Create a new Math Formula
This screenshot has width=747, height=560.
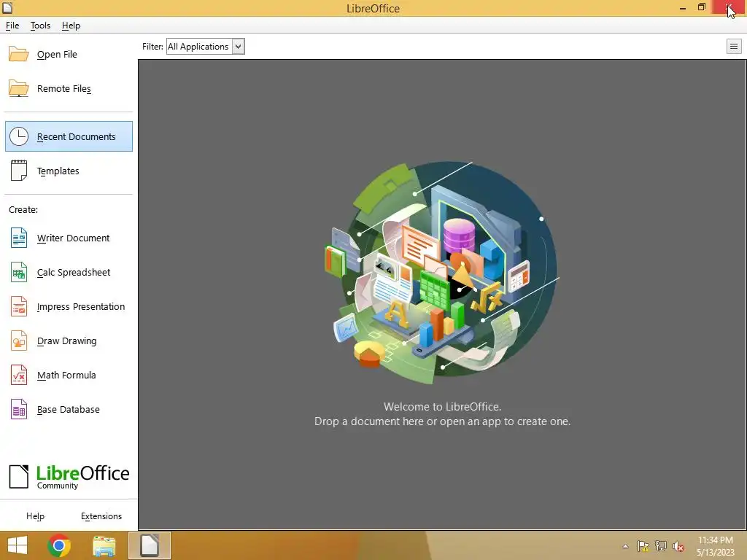coord(66,376)
